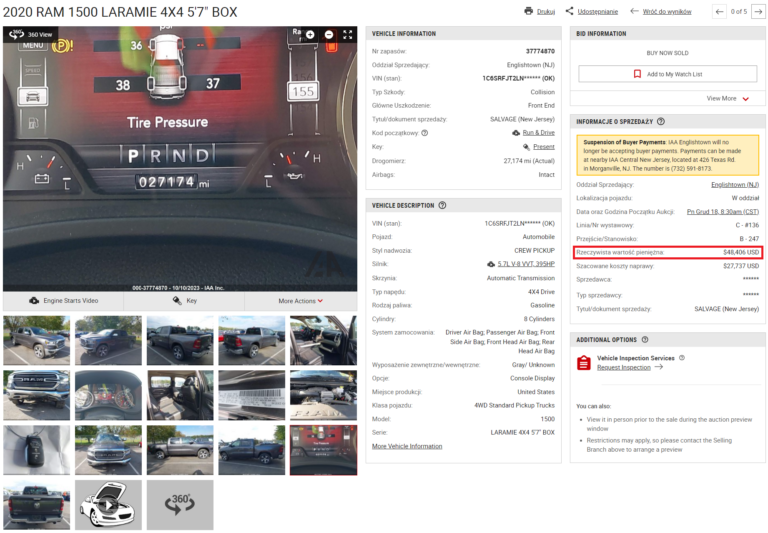This screenshot has height=533, width=768.
Task: Click the printer icon next to Drukuj
Action: tap(528, 11)
